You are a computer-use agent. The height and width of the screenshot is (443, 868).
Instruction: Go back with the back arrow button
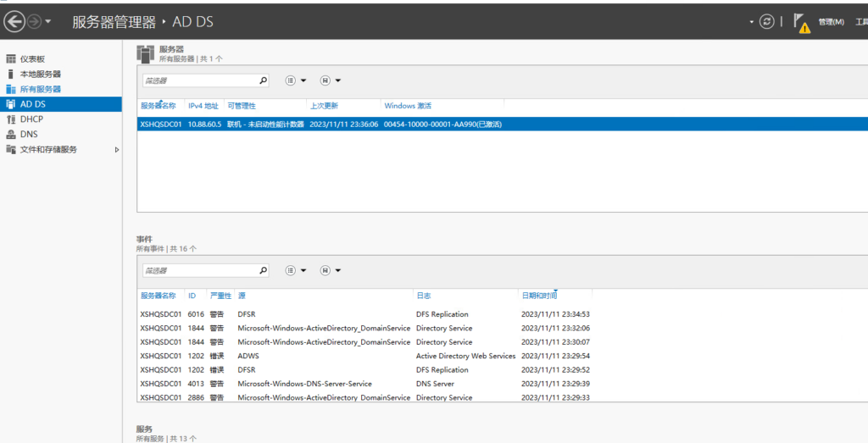pos(14,21)
